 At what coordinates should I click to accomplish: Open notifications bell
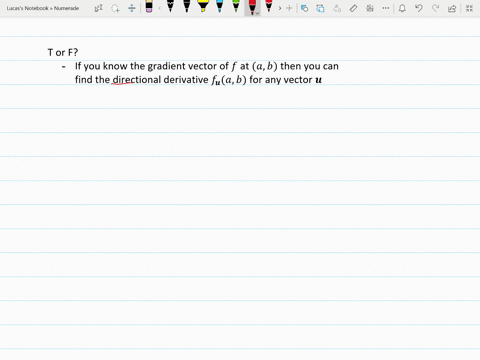tap(402, 8)
